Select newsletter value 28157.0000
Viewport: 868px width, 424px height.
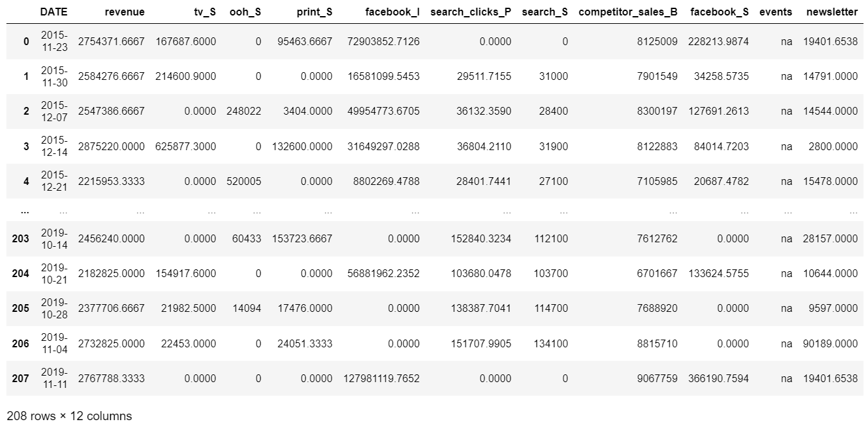click(831, 238)
